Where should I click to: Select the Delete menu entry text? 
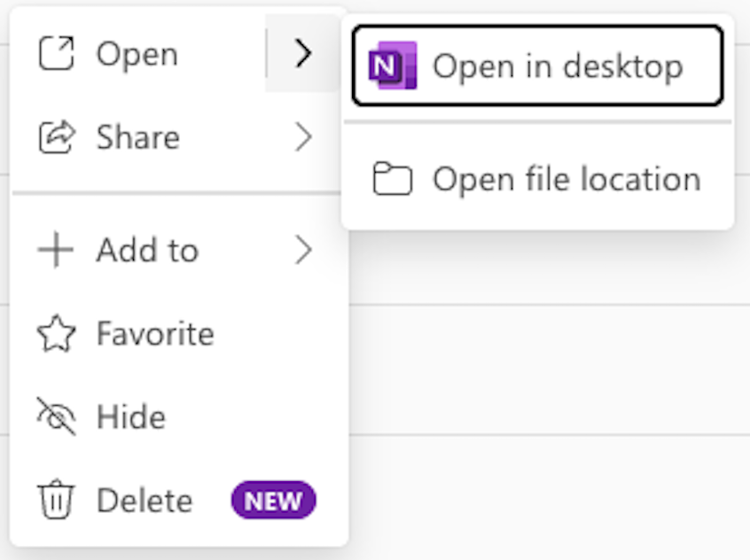click(x=145, y=501)
